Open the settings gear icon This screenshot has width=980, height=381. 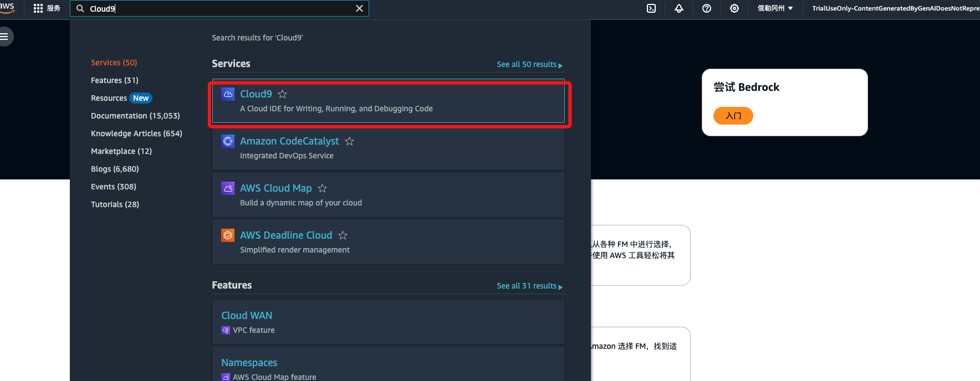(734, 8)
